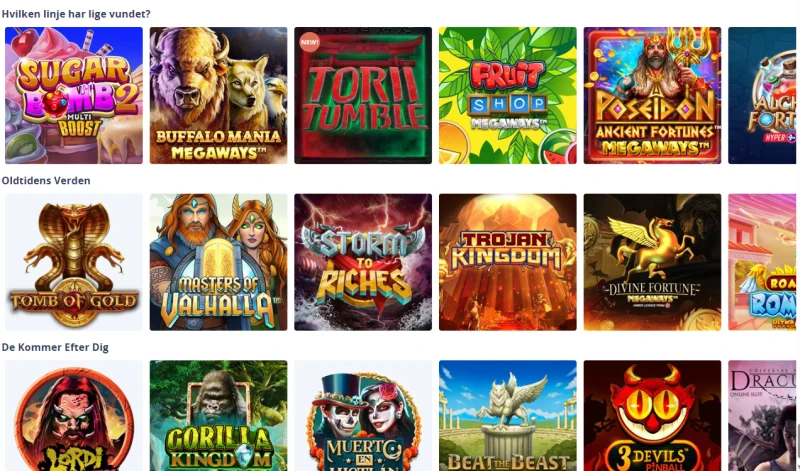Select Masters of Valhalla game

(x=218, y=262)
